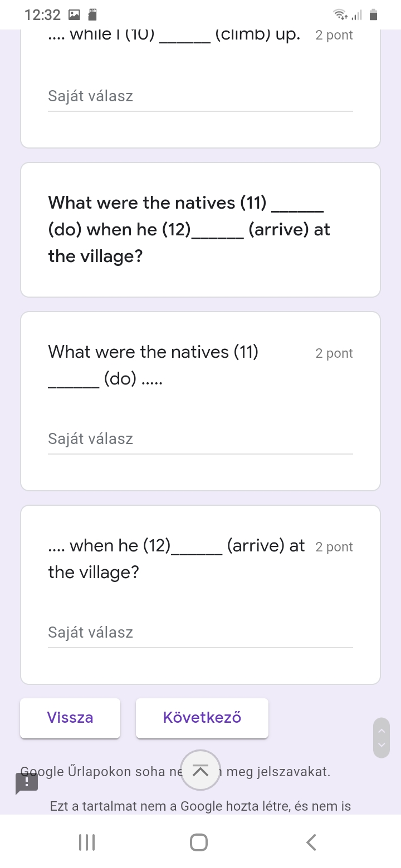Tap the down chevron on the scroll handle
Viewport: 401px width, 868px height.
(382, 745)
